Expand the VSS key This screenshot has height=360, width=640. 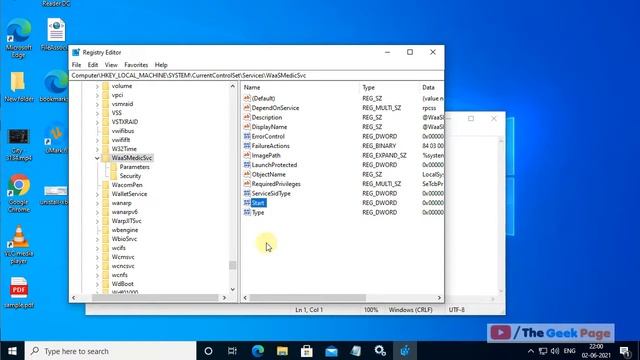[97, 113]
